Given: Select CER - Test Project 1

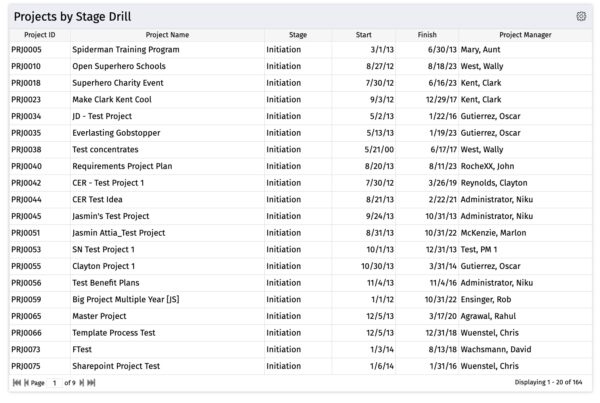Looking at the screenshot, I should (x=108, y=183).
